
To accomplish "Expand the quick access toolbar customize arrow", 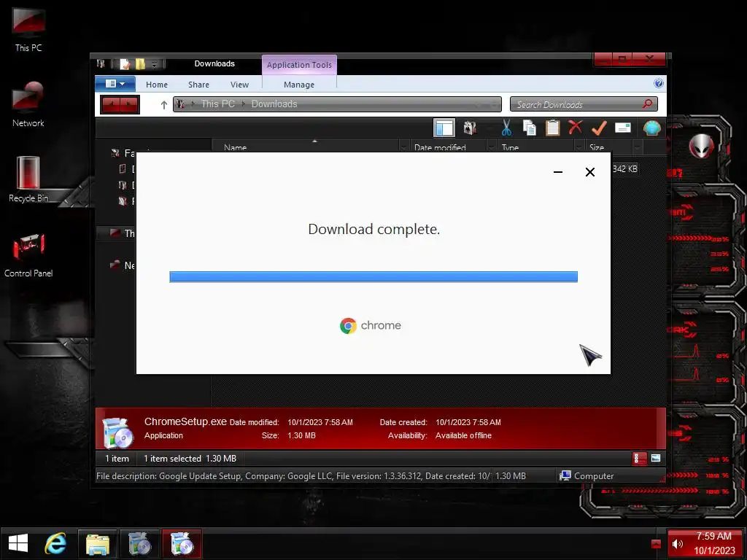I will click(x=154, y=64).
